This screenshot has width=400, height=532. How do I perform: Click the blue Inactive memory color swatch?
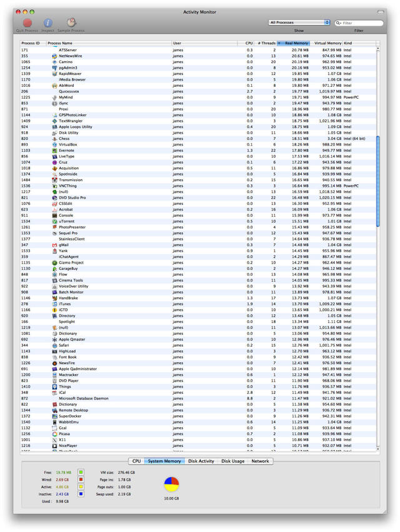coord(81,494)
